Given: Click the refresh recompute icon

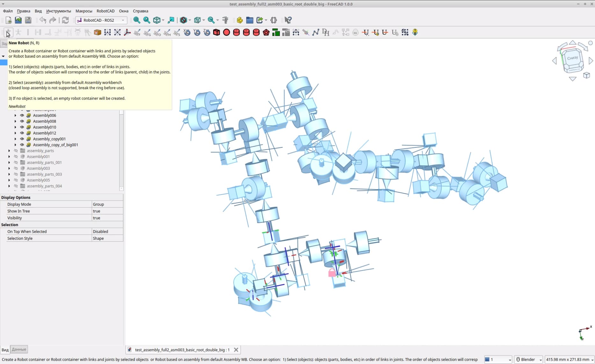Looking at the screenshot, I should pos(65,20).
